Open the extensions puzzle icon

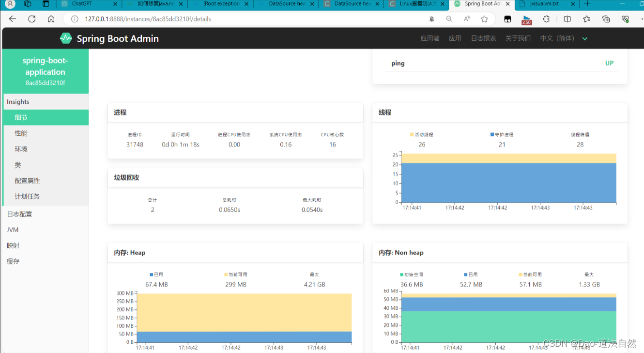546,19
